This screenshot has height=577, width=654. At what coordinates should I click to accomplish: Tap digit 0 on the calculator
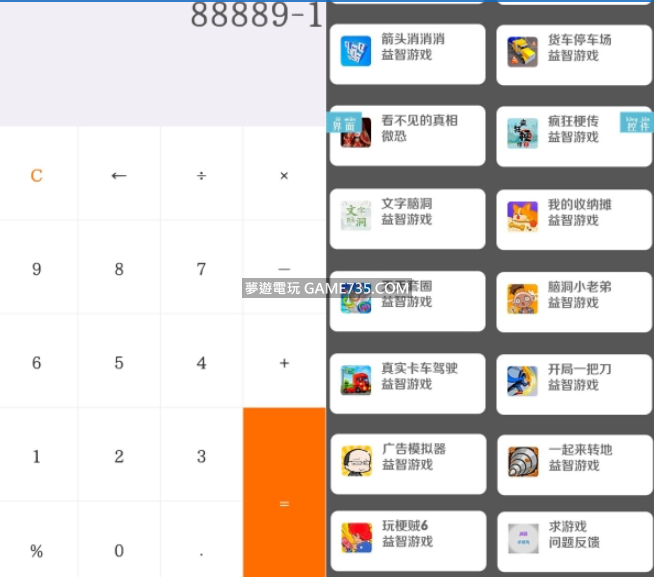[119, 551]
